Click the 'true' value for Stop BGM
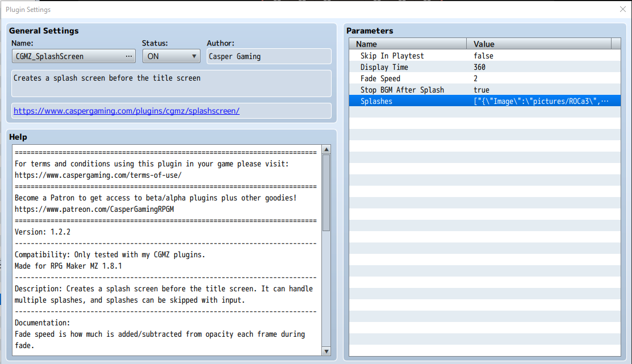Viewport: 632px width, 364px height. tap(482, 90)
